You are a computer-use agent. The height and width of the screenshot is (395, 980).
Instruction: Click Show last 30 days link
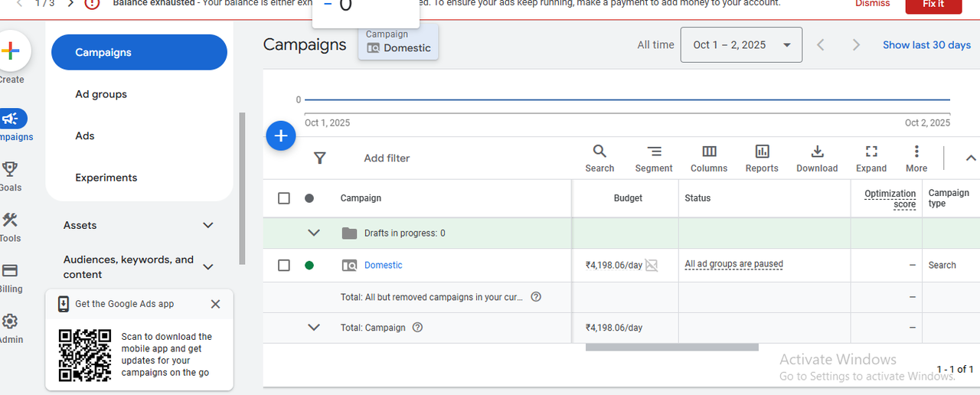[x=926, y=45]
